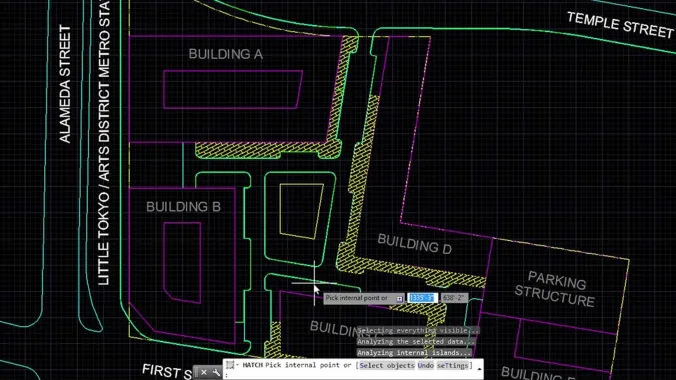Click the 'Selecting everything visible...' history line
Image resolution: width=676 pixels, height=380 pixels.
[x=417, y=330]
